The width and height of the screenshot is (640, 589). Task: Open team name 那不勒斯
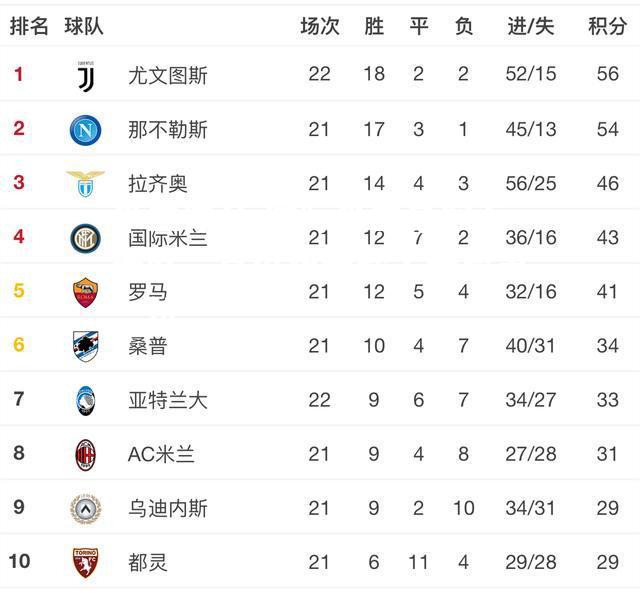tap(168, 130)
